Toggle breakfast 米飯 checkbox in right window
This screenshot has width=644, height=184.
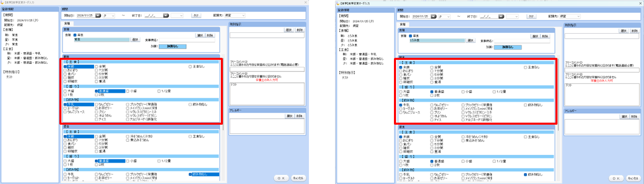tap(400, 67)
